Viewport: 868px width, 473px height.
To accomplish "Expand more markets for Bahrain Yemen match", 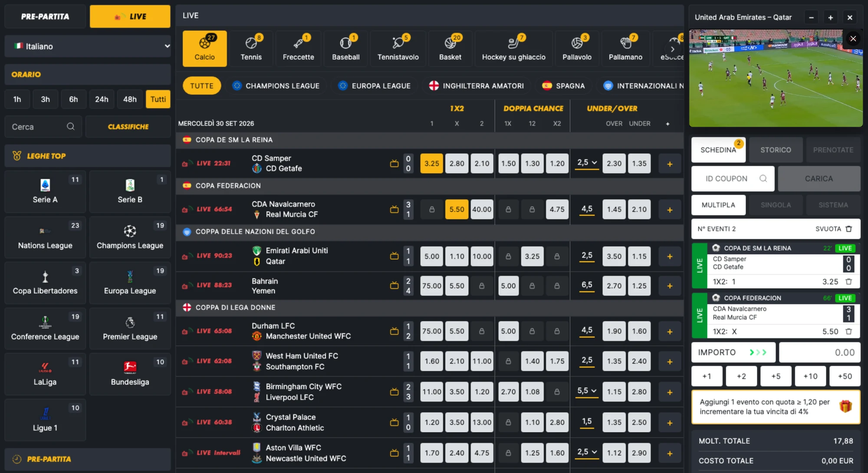I will (670, 286).
